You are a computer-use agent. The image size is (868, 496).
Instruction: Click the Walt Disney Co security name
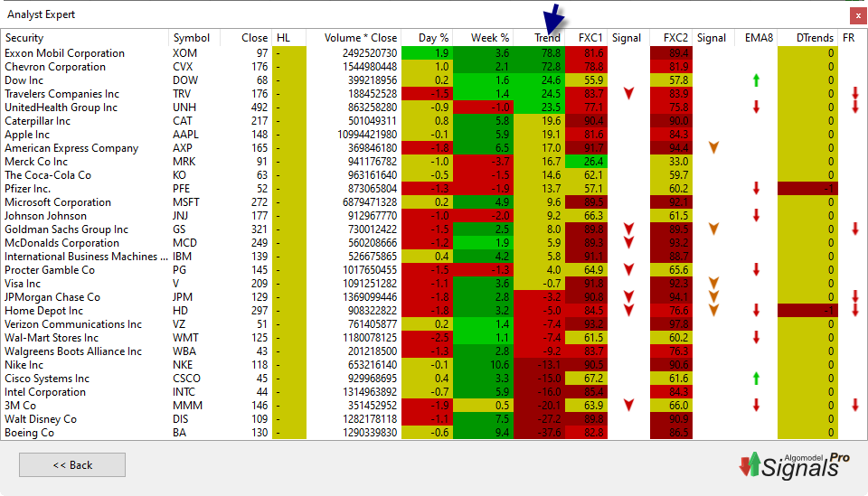[x=41, y=418]
